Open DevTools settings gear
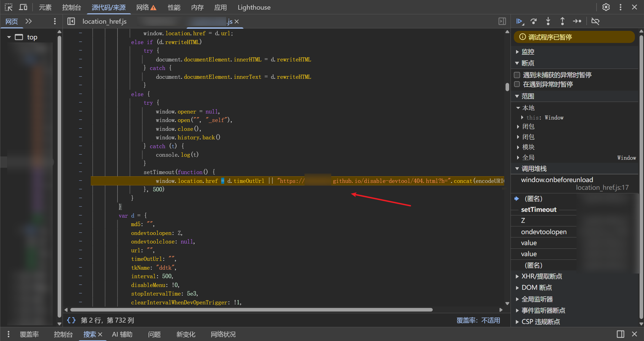The height and width of the screenshot is (341, 644). point(606,7)
